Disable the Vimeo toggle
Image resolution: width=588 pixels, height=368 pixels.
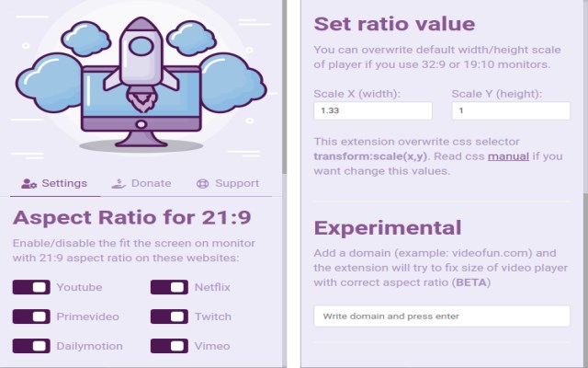pos(169,346)
